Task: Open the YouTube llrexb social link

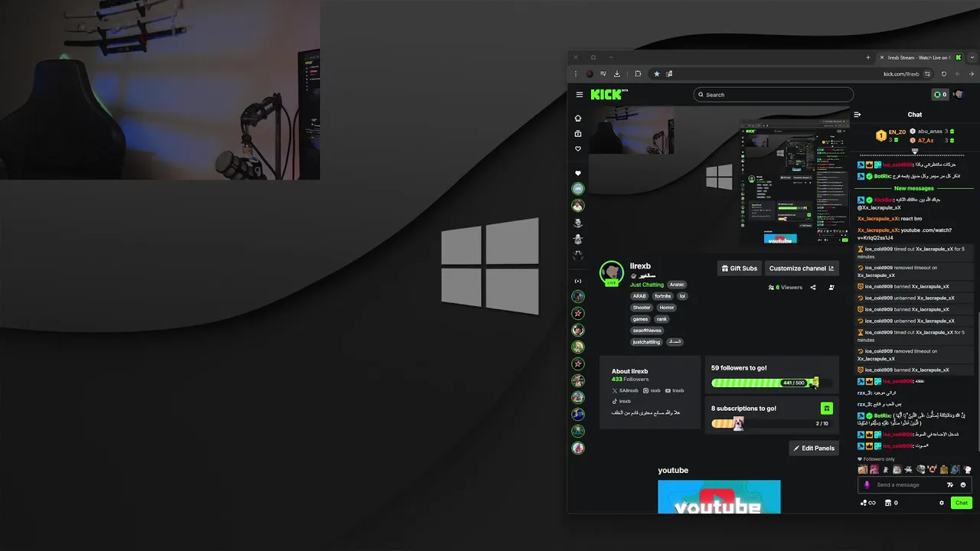Action: [675, 390]
